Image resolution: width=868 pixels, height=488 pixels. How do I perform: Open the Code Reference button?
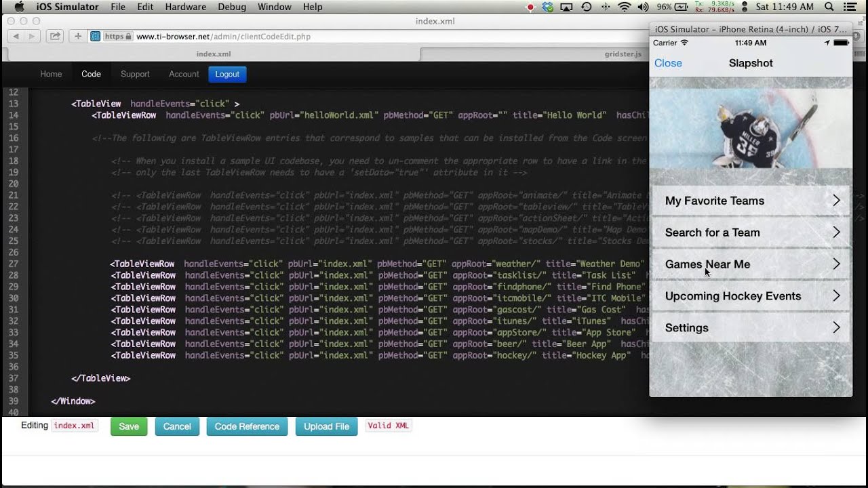[x=247, y=426]
